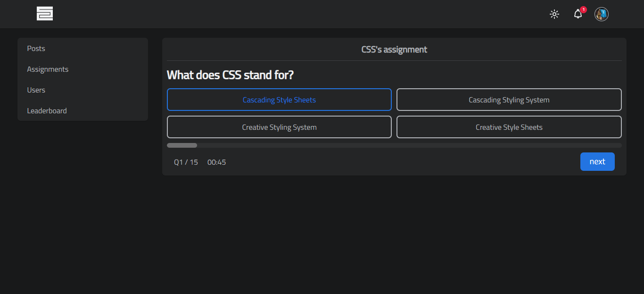The height and width of the screenshot is (294, 644).
Task: Open notifications via the bell icon
Action: [x=578, y=15]
